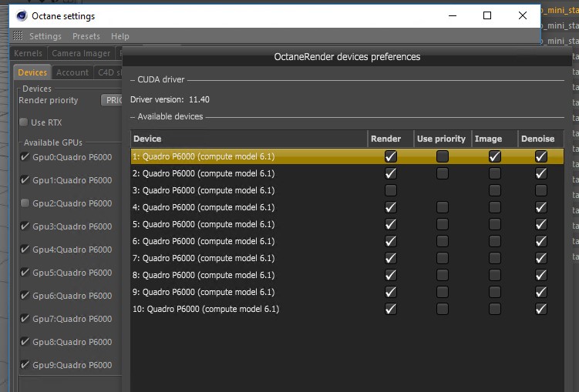This screenshot has width=579, height=392.
Task: Click the Device column header
Action: pyautogui.click(x=249, y=139)
